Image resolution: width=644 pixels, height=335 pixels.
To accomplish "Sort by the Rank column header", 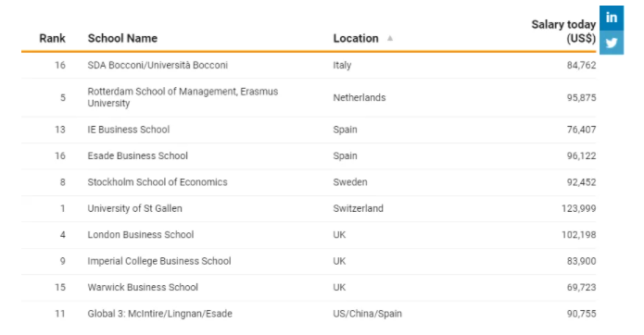I will tap(52, 38).
